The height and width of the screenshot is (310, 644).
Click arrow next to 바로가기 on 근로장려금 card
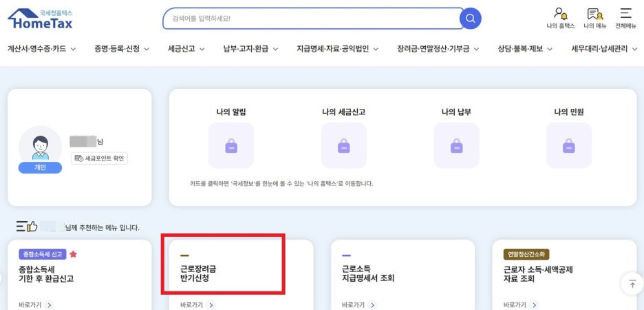tap(211, 305)
